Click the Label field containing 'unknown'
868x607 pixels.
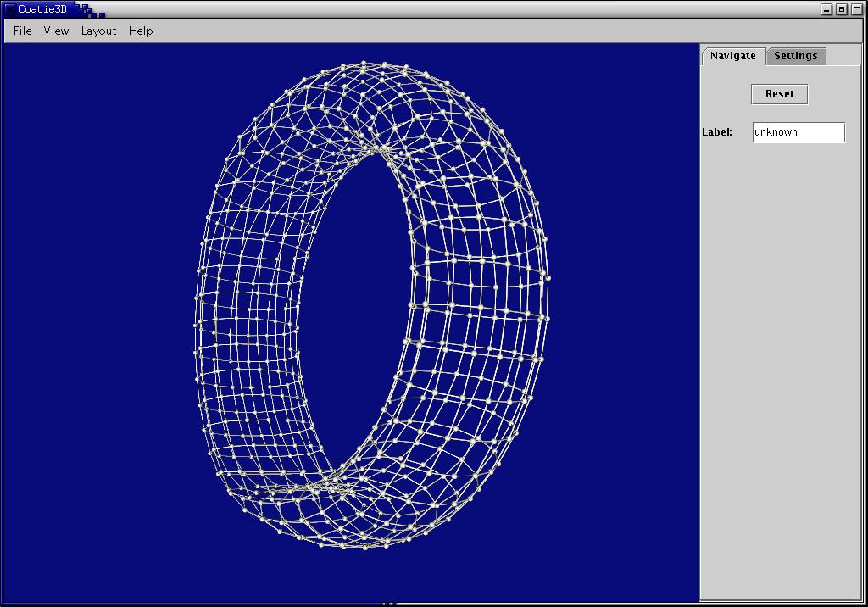pyautogui.click(x=798, y=132)
